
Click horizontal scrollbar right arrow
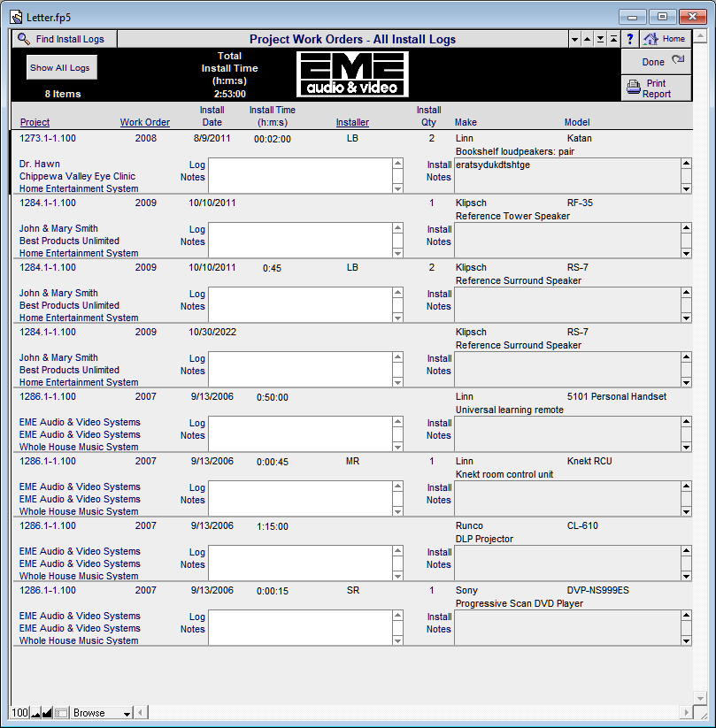686,712
